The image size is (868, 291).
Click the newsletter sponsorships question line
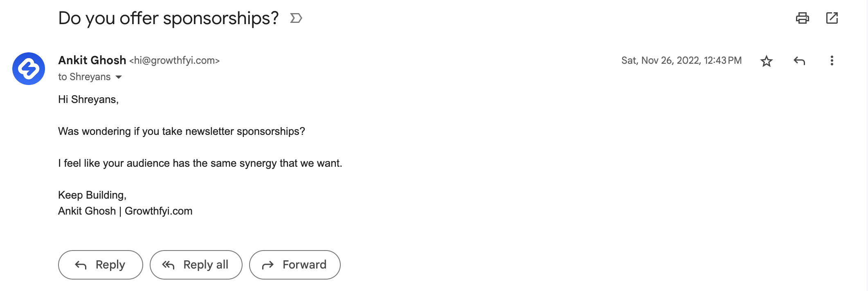tap(181, 131)
